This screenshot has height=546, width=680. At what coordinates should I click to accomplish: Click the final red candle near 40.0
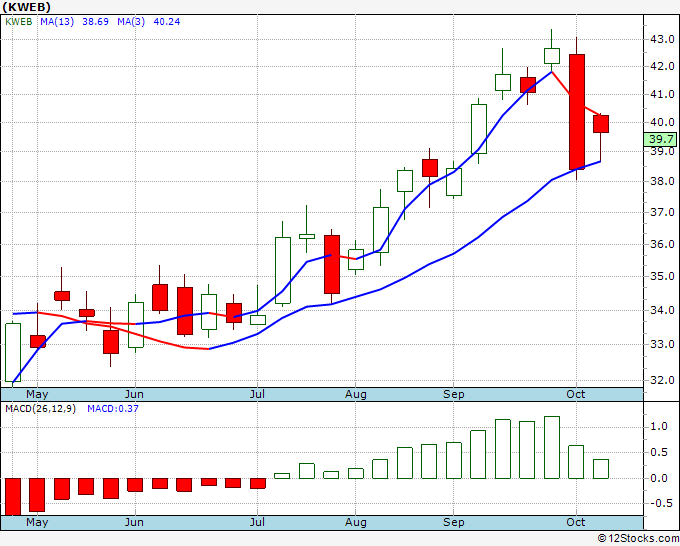click(601, 124)
